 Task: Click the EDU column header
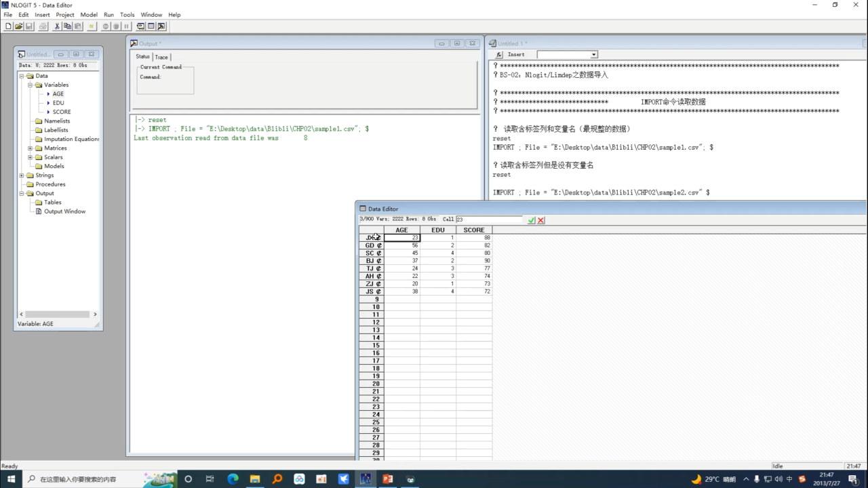point(438,230)
